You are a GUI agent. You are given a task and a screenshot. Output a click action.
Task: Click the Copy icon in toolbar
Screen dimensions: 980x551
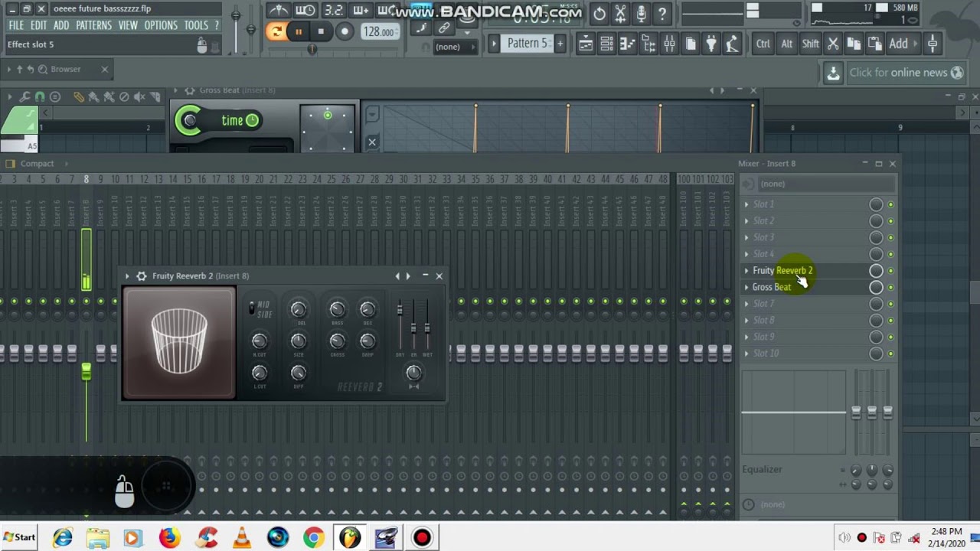[x=854, y=44]
